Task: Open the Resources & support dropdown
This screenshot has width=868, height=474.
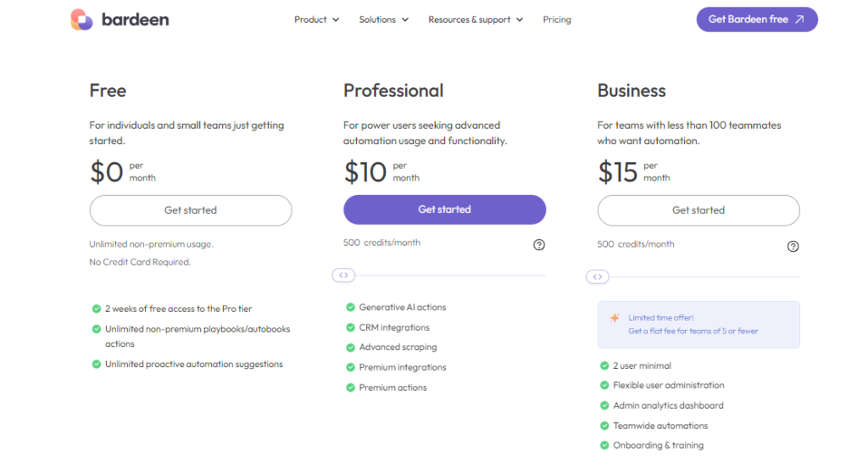Action: coord(475,20)
